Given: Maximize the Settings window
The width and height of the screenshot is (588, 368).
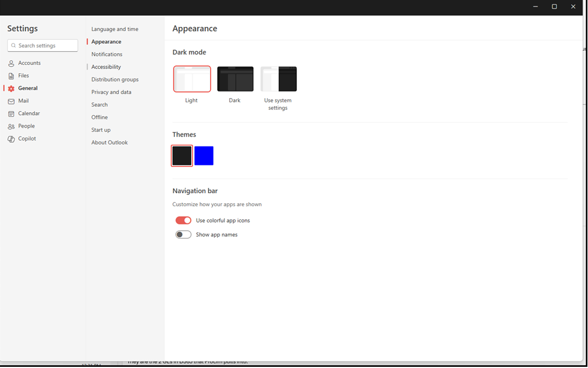Looking at the screenshot, I should tap(554, 6).
